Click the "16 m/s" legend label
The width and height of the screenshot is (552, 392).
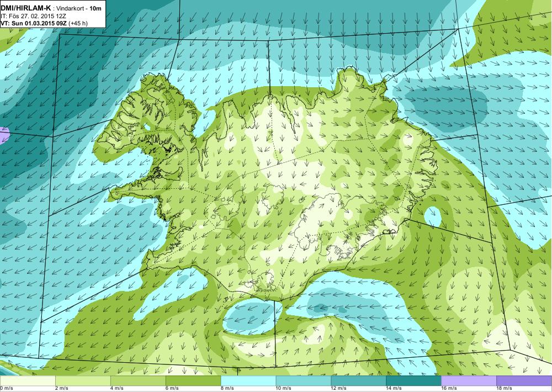(x=449, y=388)
